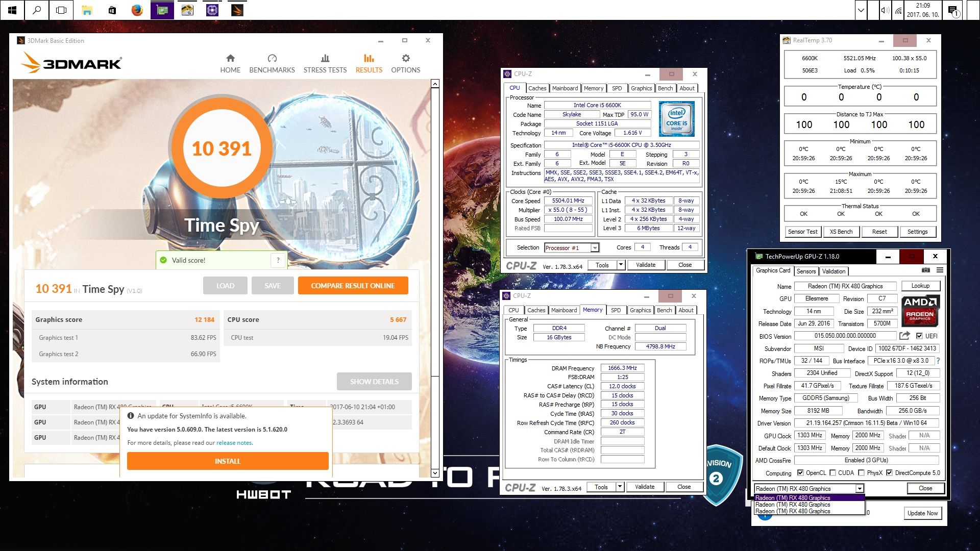The image size is (980, 551).
Task: Click the Compare Result Online button
Action: tap(353, 286)
